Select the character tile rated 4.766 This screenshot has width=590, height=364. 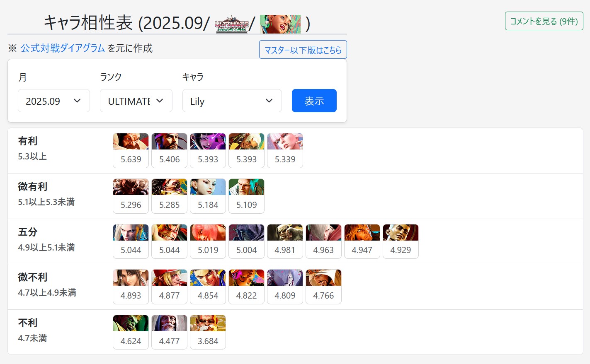pyautogui.click(x=323, y=287)
